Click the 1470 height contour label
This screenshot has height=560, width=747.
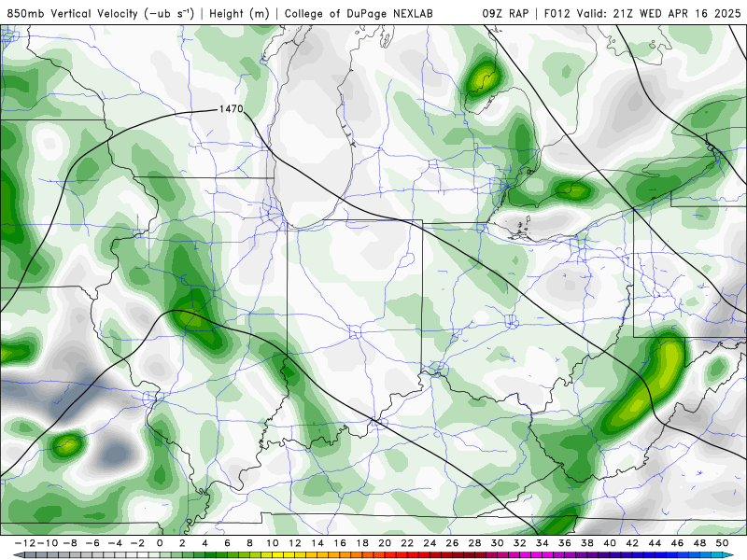tap(231, 109)
